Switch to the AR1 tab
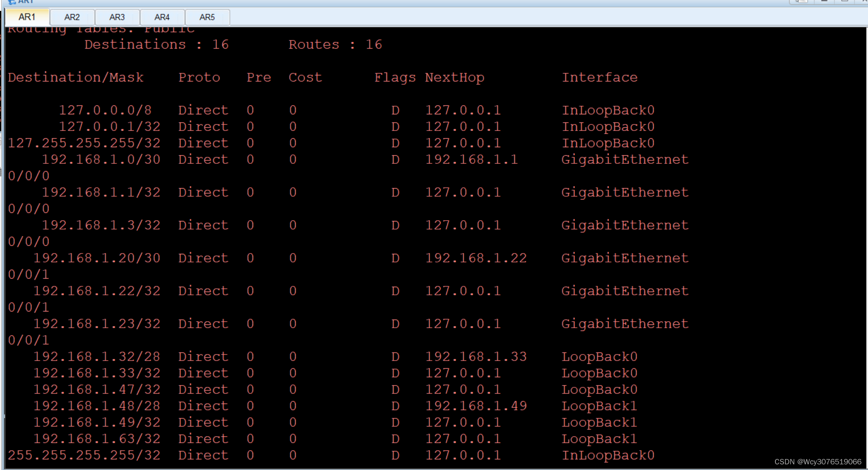This screenshot has width=868, height=470. pyautogui.click(x=27, y=17)
